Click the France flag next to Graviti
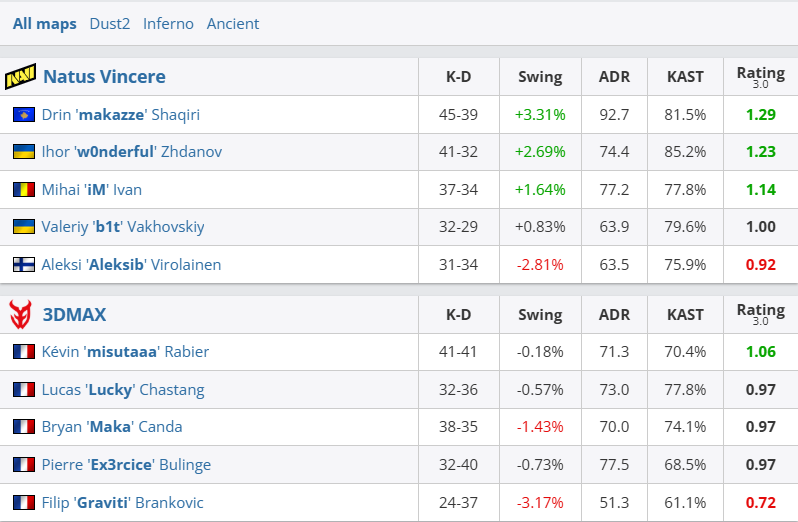This screenshot has width=798, height=522. coord(24,502)
